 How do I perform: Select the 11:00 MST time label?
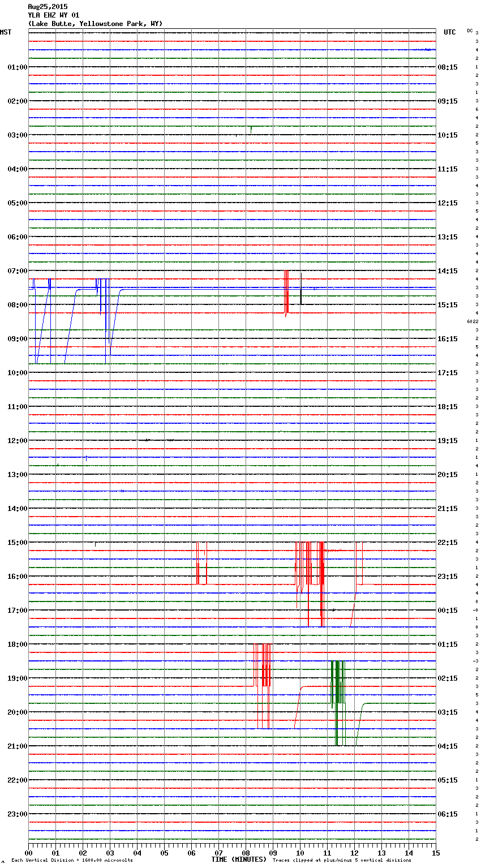17,406
